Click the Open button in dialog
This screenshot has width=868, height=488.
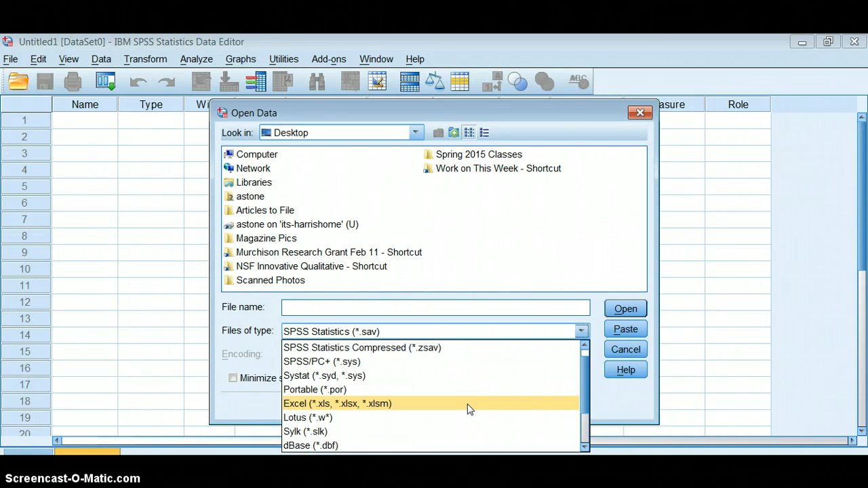(626, 308)
